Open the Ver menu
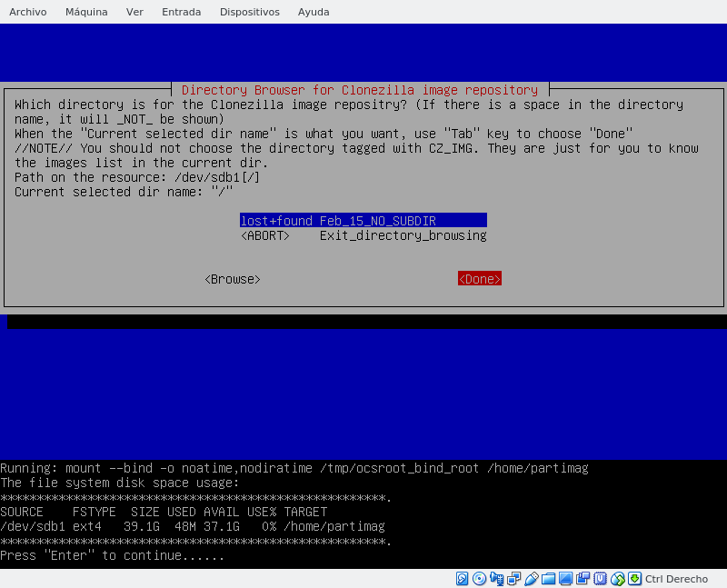Image resolution: width=727 pixels, height=588 pixels. (134, 12)
